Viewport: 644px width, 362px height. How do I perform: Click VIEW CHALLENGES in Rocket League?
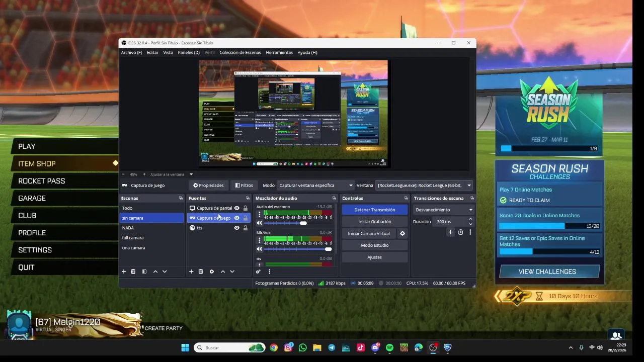coord(549,271)
